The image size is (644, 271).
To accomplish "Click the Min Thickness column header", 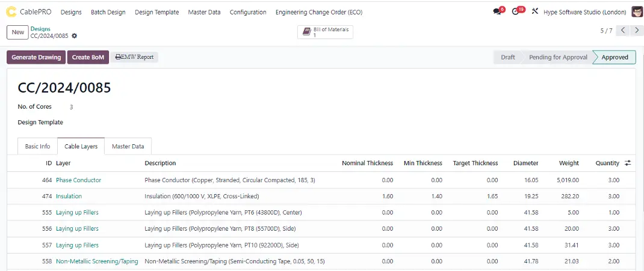I will (x=423, y=163).
